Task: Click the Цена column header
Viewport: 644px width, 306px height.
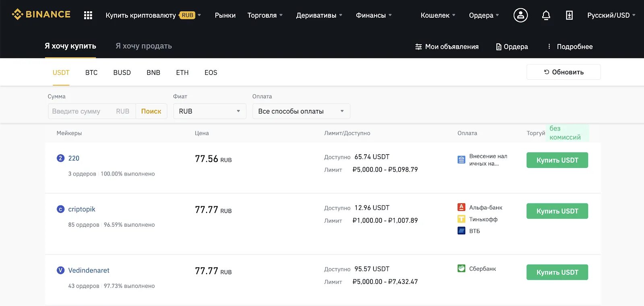Action: pyautogui.click(x=202, y=133)
